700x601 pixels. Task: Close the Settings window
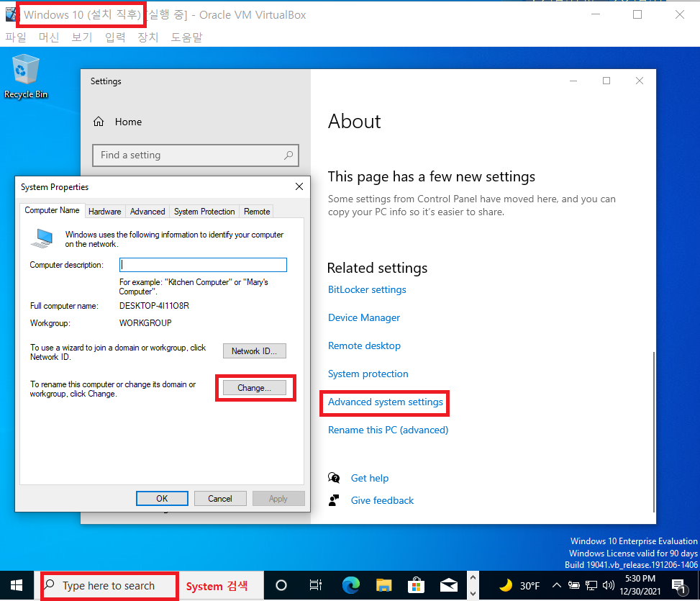point(640,81)
